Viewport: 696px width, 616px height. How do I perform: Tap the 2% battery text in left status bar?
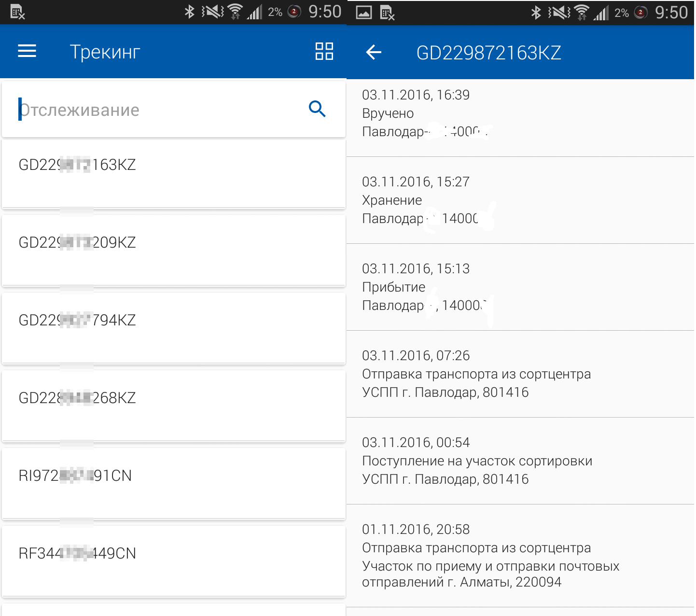275,12
